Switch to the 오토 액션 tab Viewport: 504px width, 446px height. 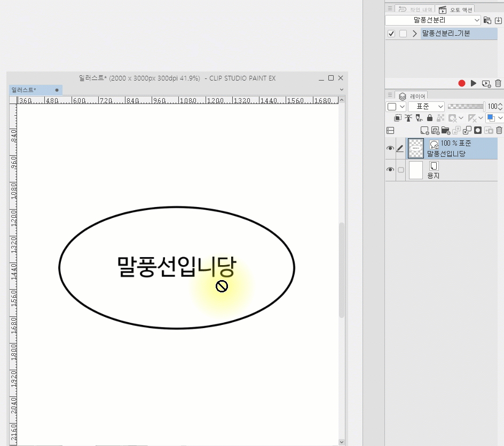(x=455, y=9)
